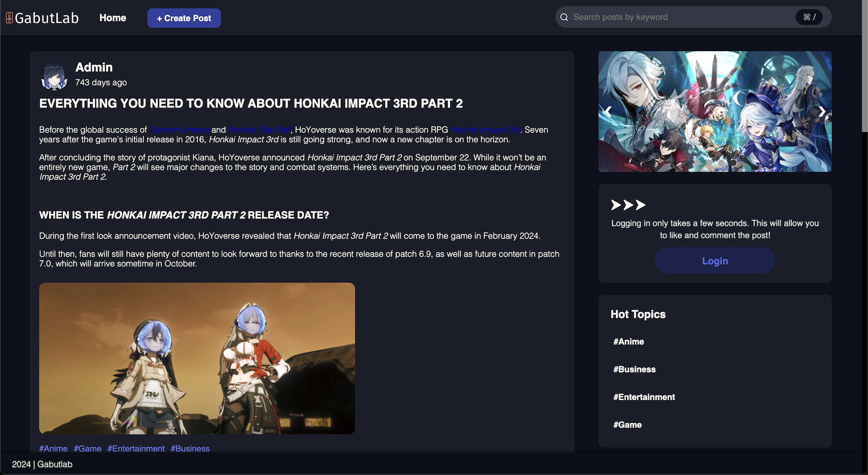Viewport: 868px width, 475px height.
Task: Select the #Anime tag below the post image
Action: tap(53, 448)
